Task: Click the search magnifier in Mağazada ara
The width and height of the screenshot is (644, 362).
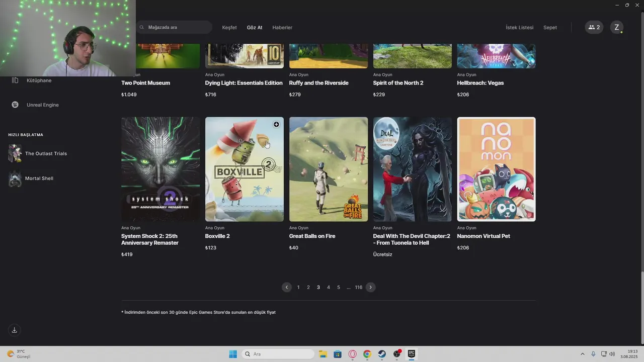Action: [x=142, y=28]
